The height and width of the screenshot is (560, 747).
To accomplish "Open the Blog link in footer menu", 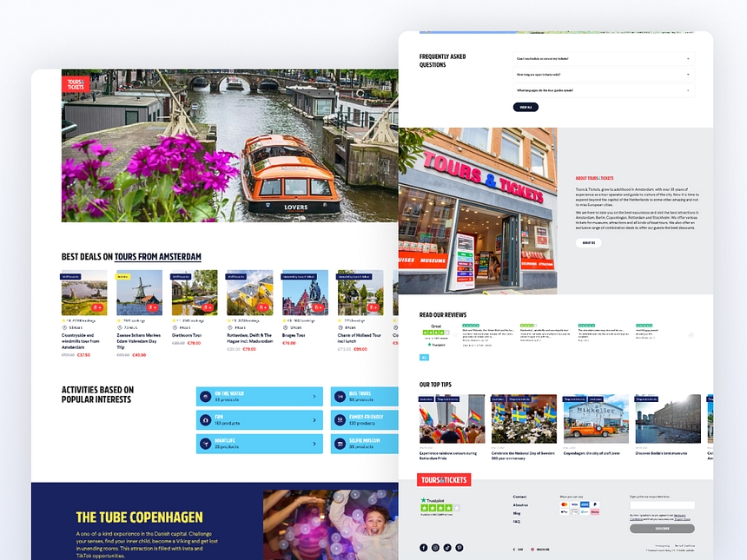I will coord(517,513).
